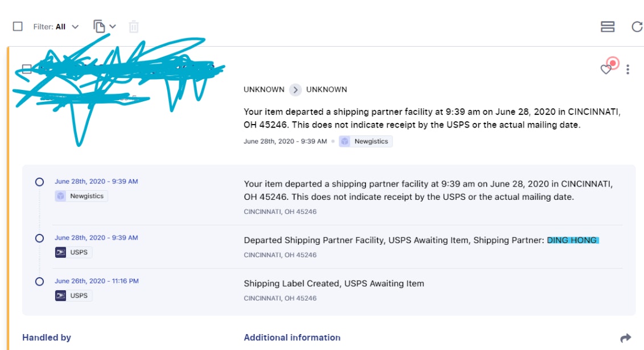644x350 pixels.
Task: Open the Filter: All dropdown
Action: click(56, 27)
